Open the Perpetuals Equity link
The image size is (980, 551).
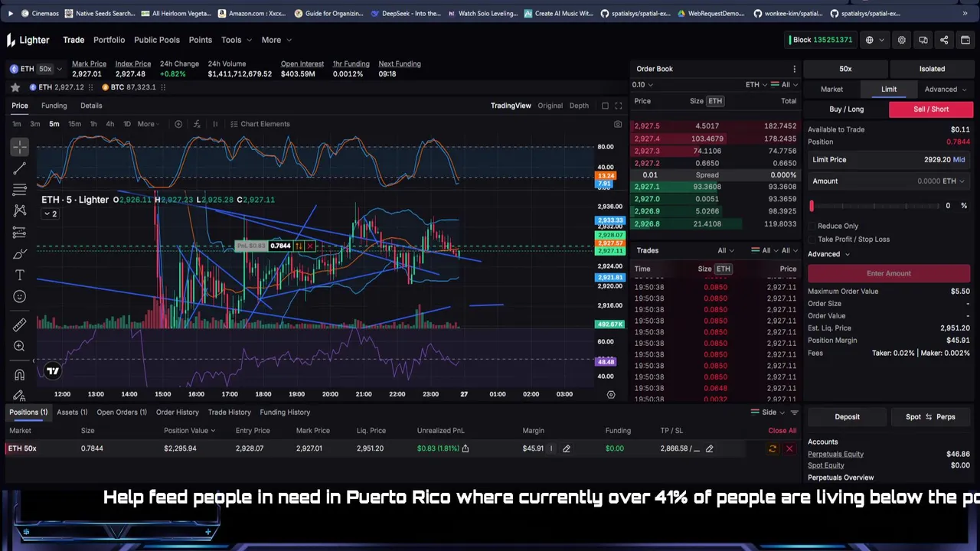click(x=835, y=454)
